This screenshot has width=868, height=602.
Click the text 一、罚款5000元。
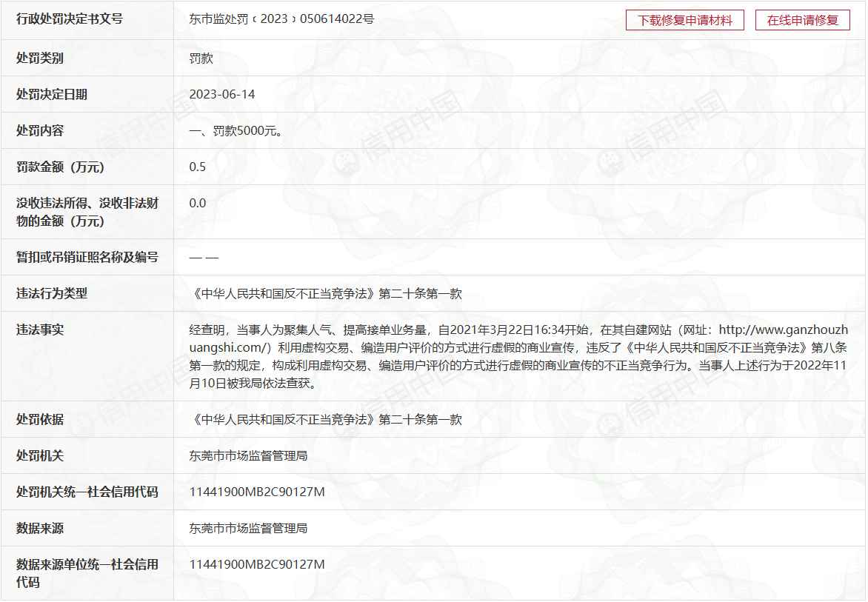pyautogui.click(x=237, y=131)
